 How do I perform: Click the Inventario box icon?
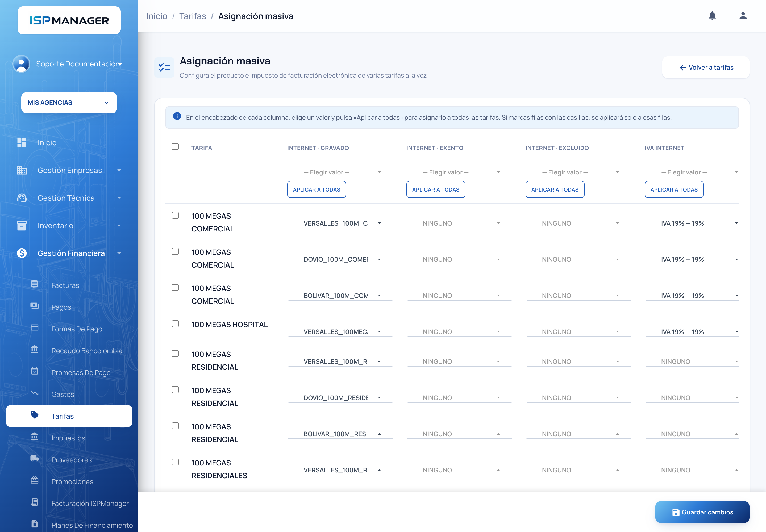[x=22, y=226]
